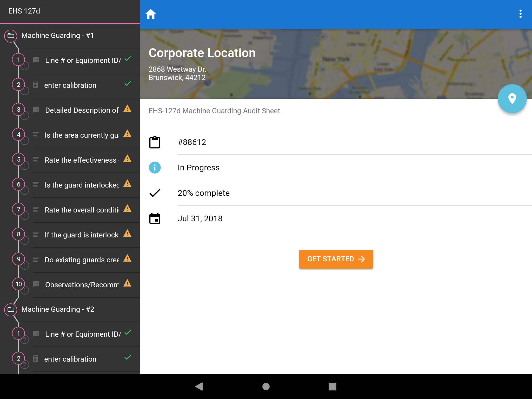This screenshot has width=532, height=399.
Task: Collapse the Machine Guarding - #1 folder
Action: 11,36
